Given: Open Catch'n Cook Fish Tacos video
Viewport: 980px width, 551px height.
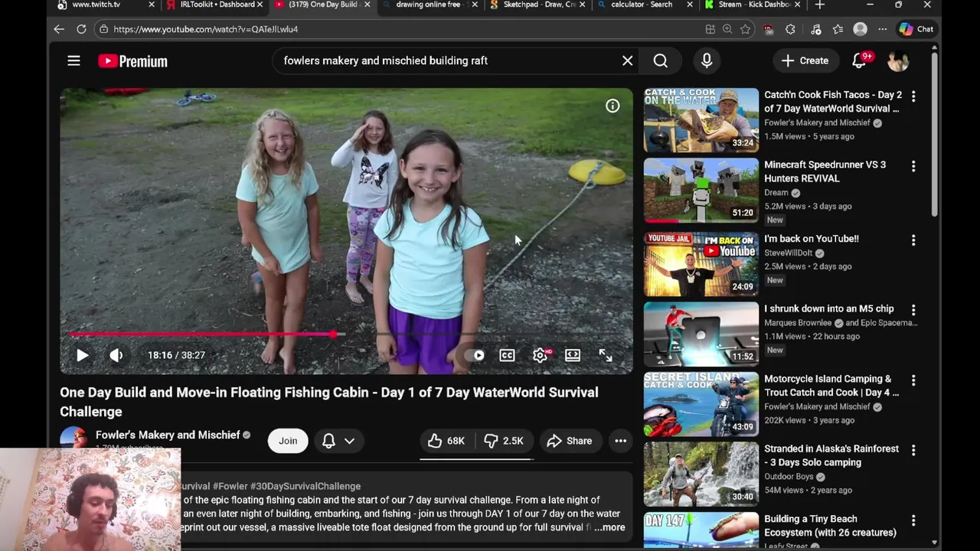Looking at the screenshot, I should (x=833, y=102).
